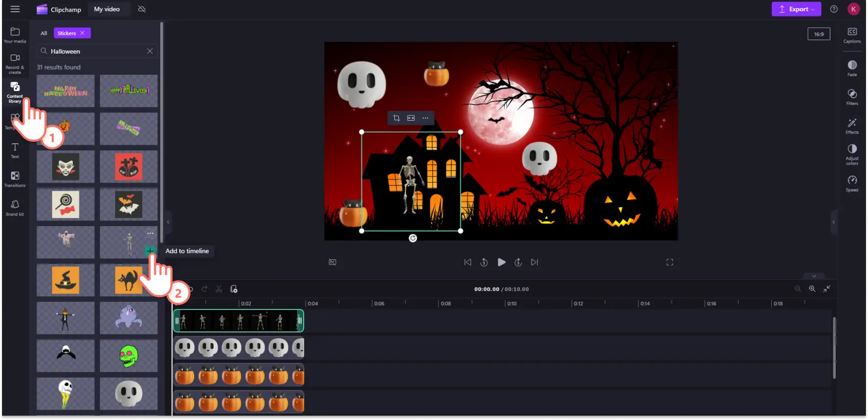Viewport: 868px width, 420px height.
Task: Click the 00:00.00 current timecode
Action: click(x=486, y=289)
